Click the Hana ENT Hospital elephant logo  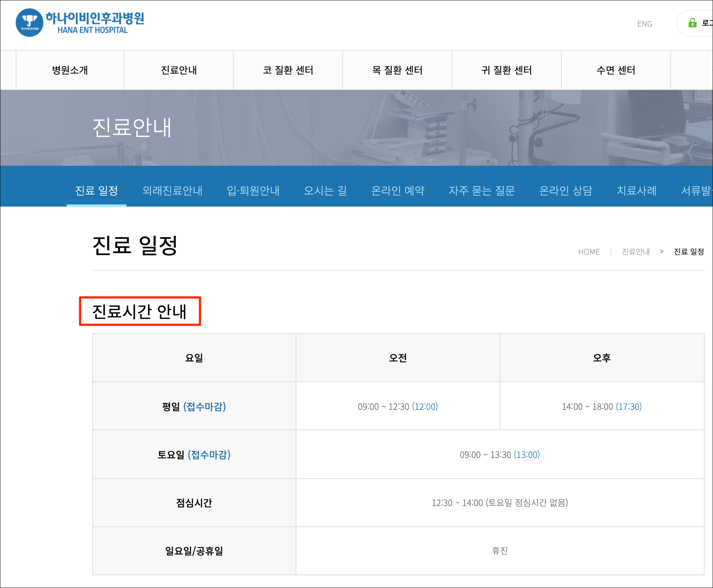[x=30, y=23]
